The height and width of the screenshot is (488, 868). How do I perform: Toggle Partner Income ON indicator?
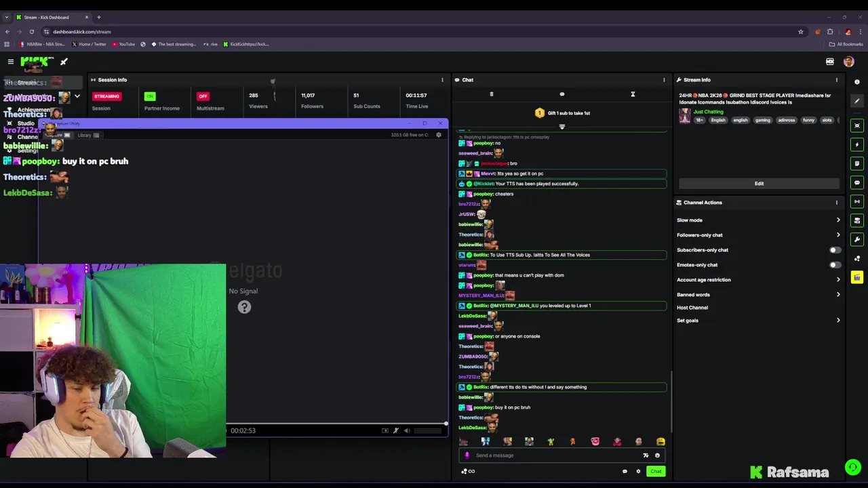(x=150, y=96)
